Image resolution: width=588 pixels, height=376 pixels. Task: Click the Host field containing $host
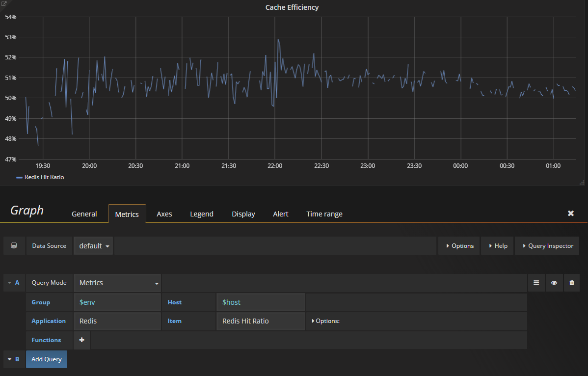coord(260,302)
